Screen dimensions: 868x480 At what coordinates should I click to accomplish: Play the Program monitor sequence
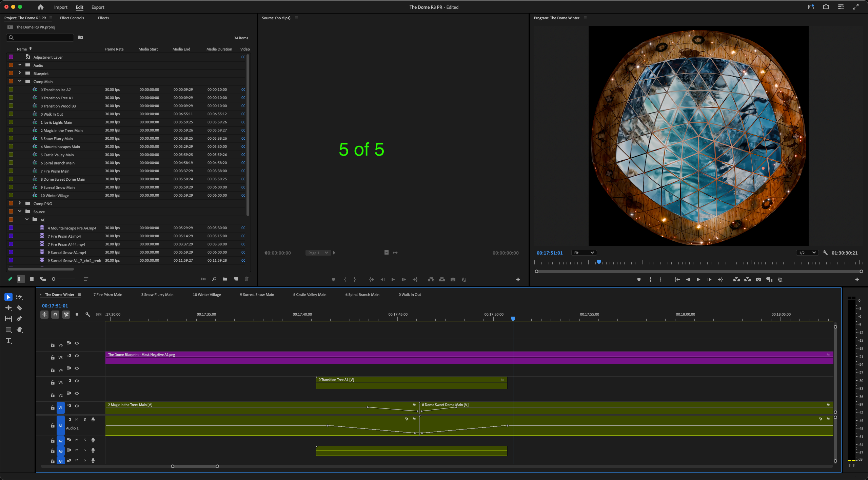pos(698,280)
